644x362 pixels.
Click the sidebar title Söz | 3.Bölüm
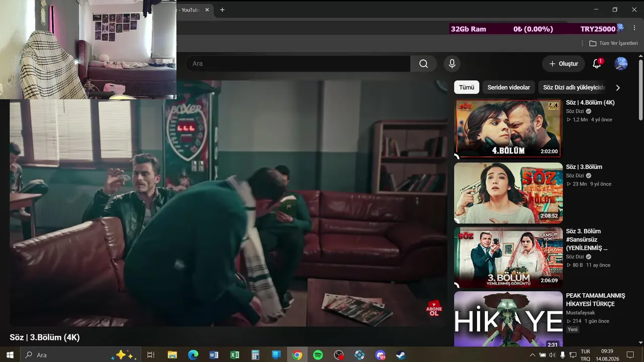pos(584,167)
